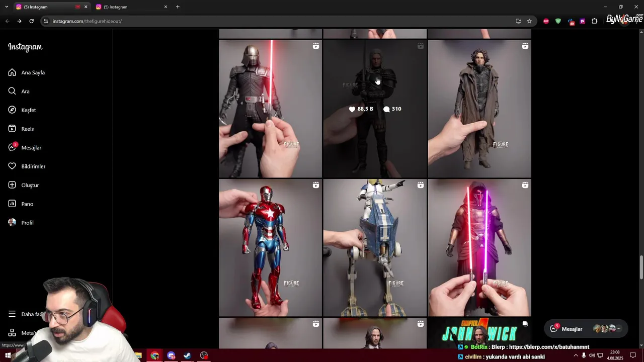
Task: Click the Oluştur label
Action: point(30,185)
